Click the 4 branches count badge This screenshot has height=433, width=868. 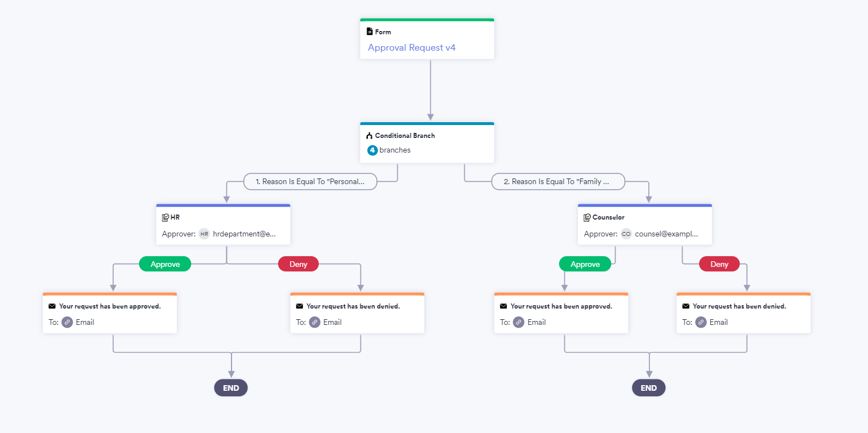click(372, 150)
